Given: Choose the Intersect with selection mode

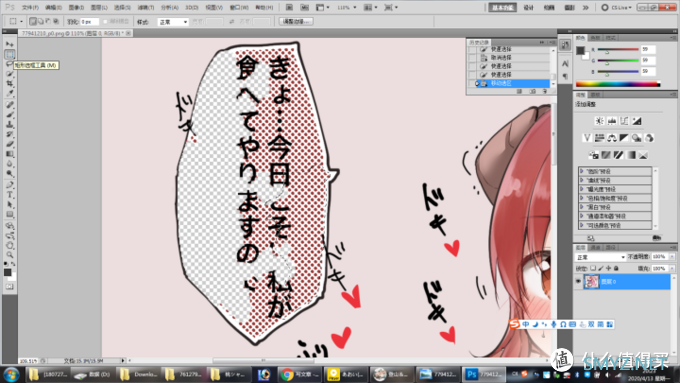Looking at the screenshot, I should 56,21.
